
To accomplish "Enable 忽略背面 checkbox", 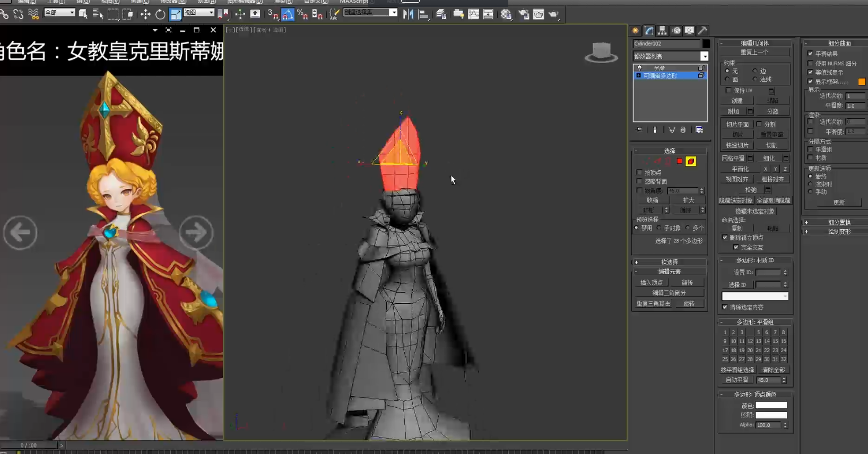I will coord(639,181).
